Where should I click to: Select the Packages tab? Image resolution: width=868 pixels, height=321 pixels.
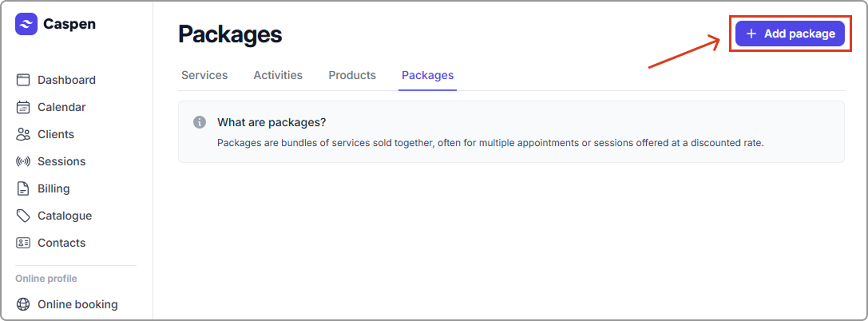(427, 75)
